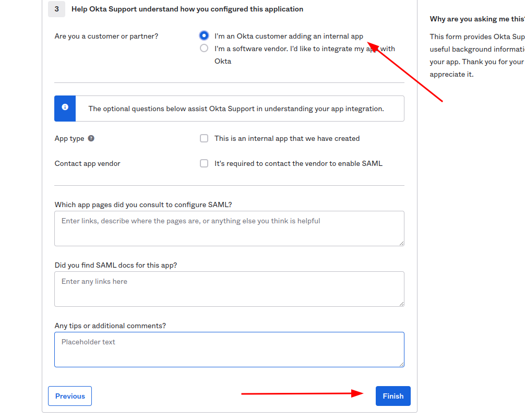Click the 'SAML docs' links text area
Screen dimensions: 525x420
click(x=229, y=289)
